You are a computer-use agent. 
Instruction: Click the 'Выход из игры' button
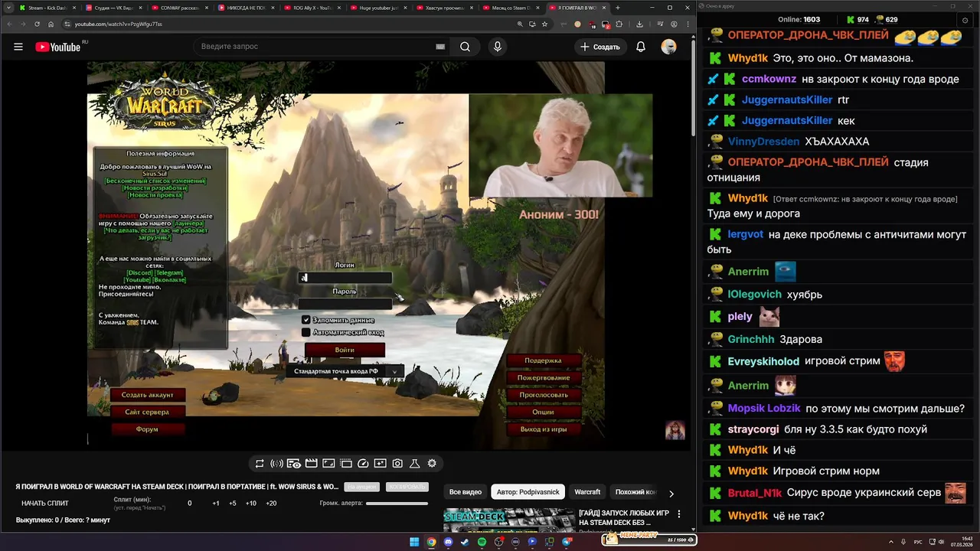(x=543, y=429)
